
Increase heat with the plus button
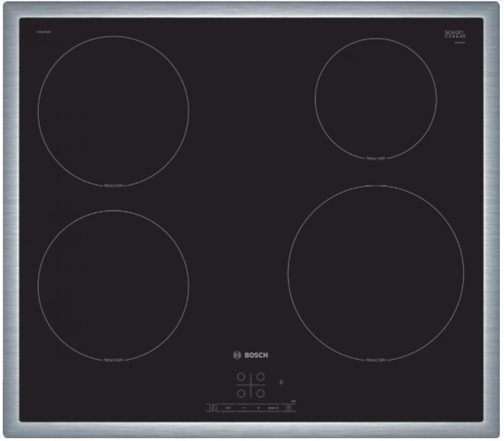(x=258, y=408)
